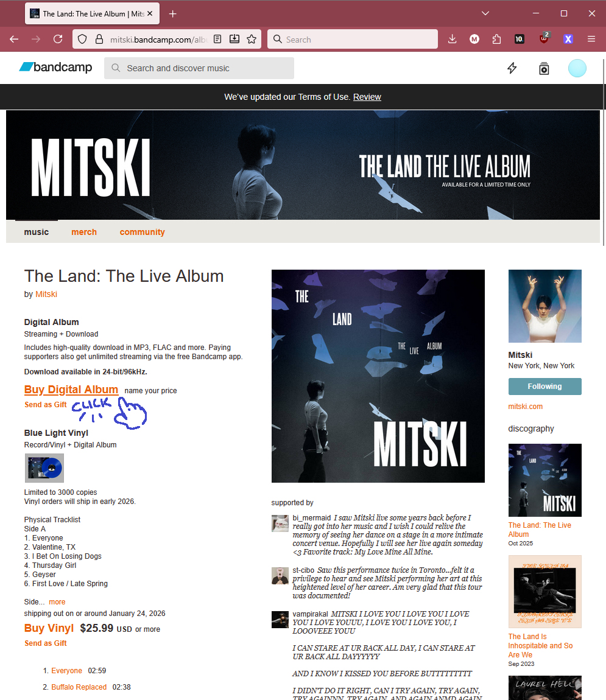Click the Review terms of use link
The height and width of the screenshot is (700, 606).
point(367,97)
